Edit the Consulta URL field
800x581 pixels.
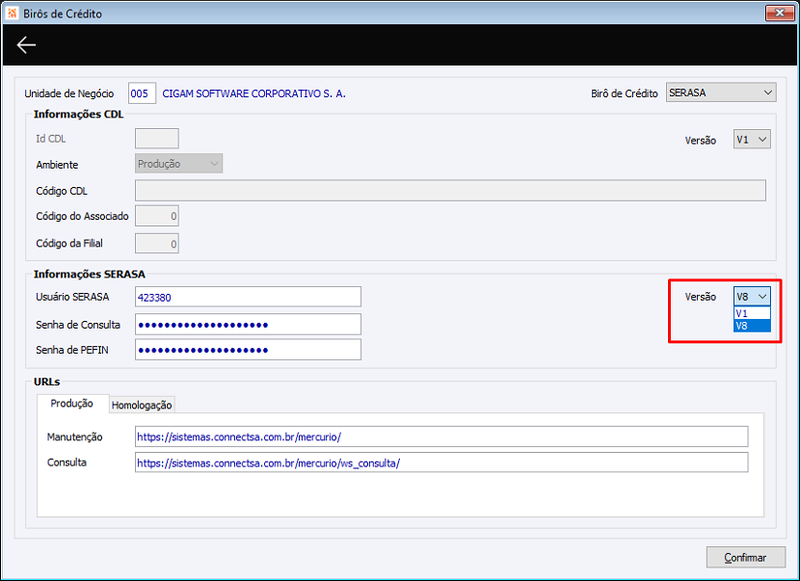[441, 463]
